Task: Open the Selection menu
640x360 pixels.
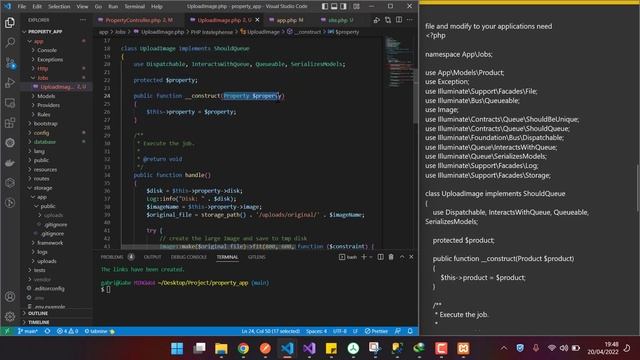Action: pyautogui.click(x=59, y=7)
